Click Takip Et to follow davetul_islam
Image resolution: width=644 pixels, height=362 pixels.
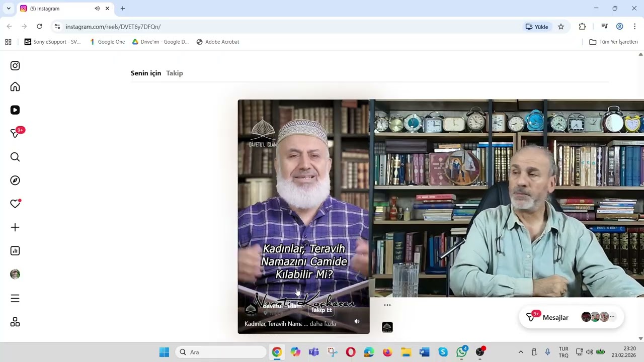[x=321, y=310]
